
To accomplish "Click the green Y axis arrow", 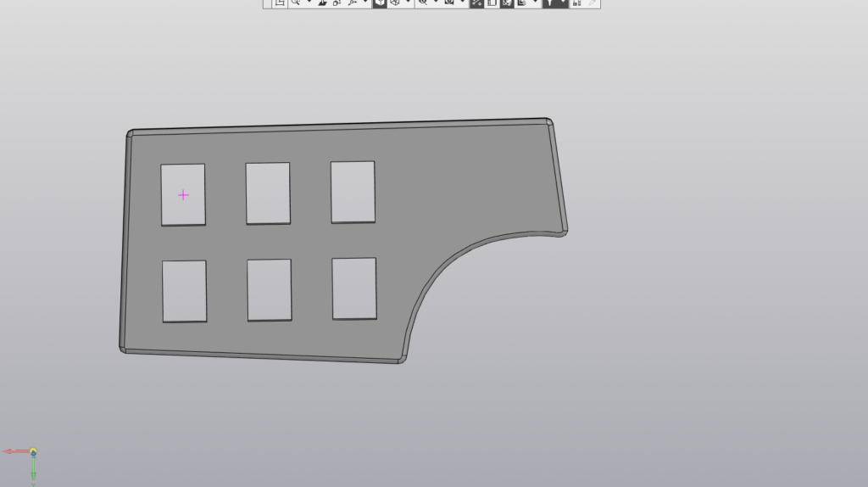I will pos(33,468).
